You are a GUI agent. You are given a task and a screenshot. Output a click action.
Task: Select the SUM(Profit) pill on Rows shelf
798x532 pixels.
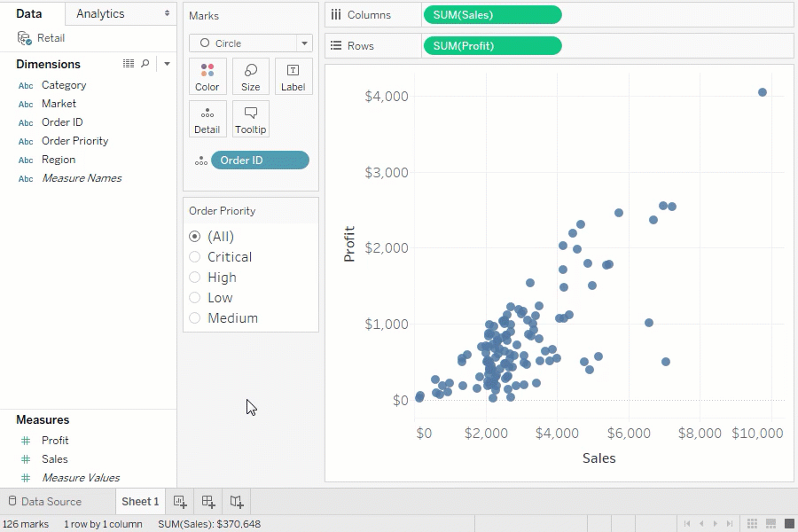point(492,45)
